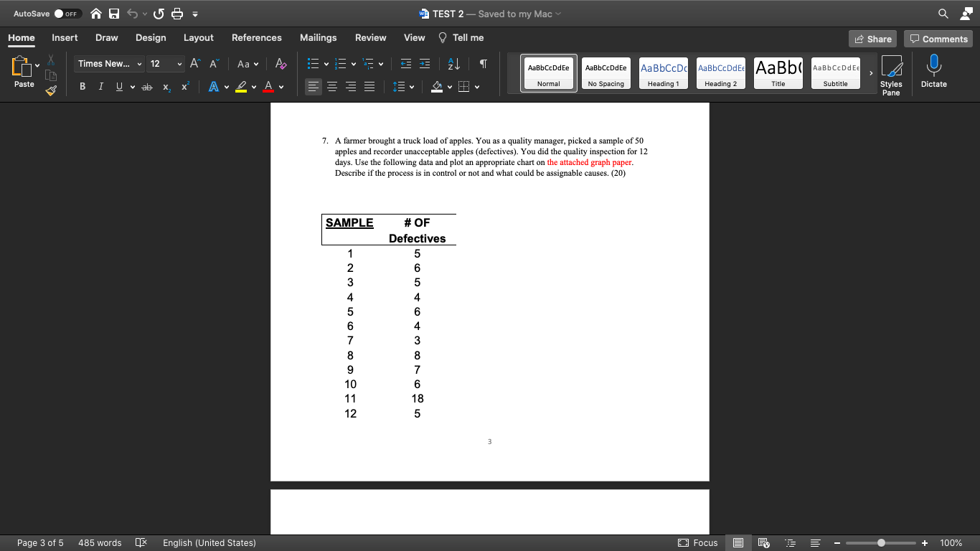This screenshot has width=980, height=551.
Task: Open the Styles Pane
Action: point(892,72)
